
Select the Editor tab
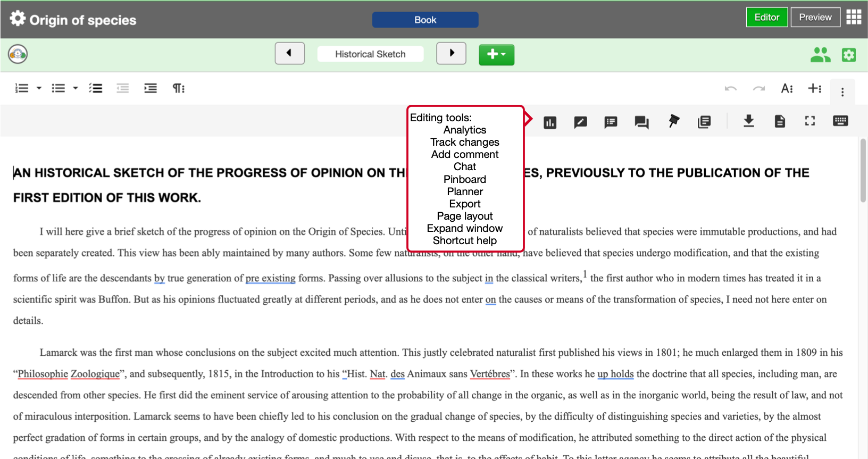(766, 17)
